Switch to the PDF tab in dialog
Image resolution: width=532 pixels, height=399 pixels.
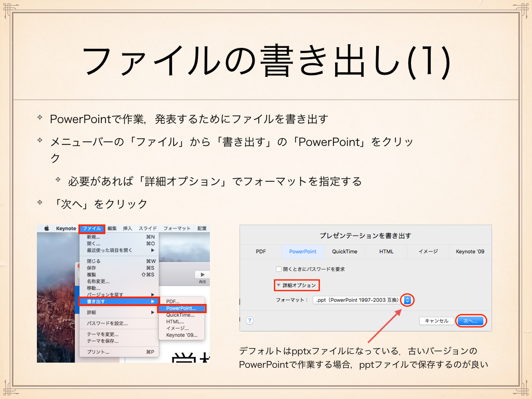pyautogui.click(x=261, y=251)
